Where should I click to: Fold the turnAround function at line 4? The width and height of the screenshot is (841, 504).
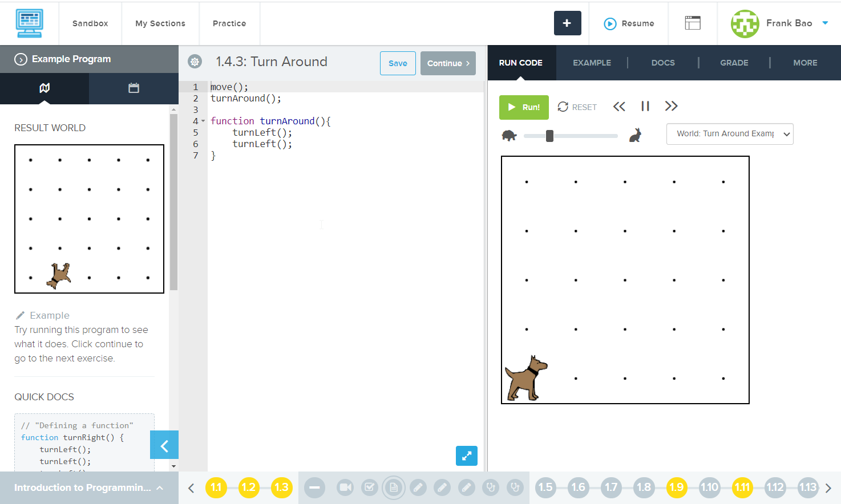tap(203, 121)
